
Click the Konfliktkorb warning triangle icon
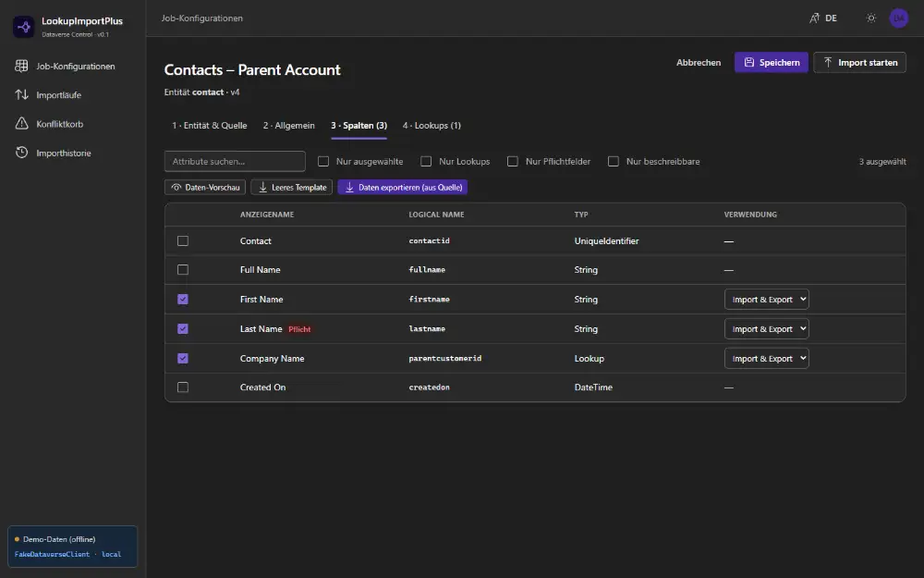[21, 123]
